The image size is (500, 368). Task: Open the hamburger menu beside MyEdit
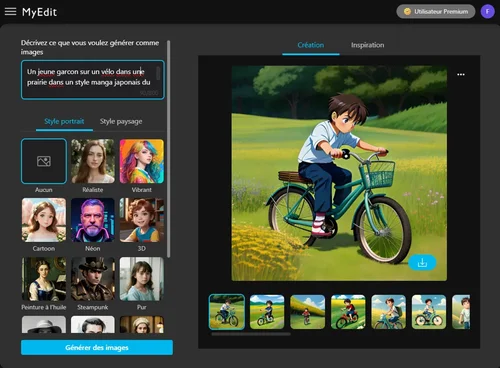[x=10, y=12]
